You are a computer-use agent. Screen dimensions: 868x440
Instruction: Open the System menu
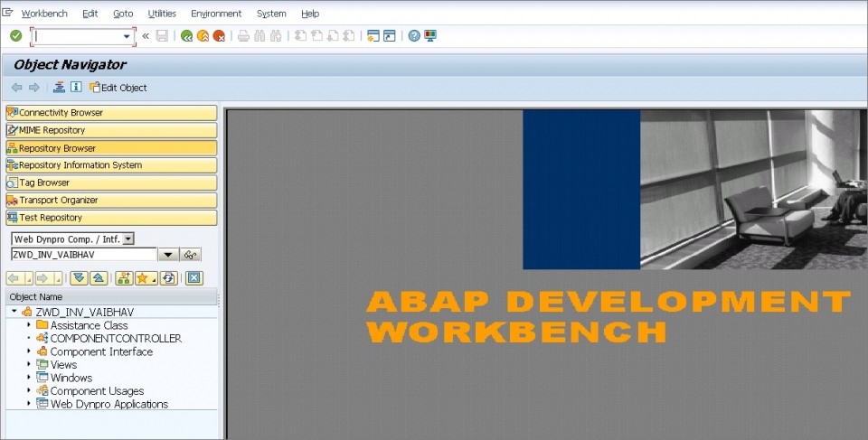271,14
